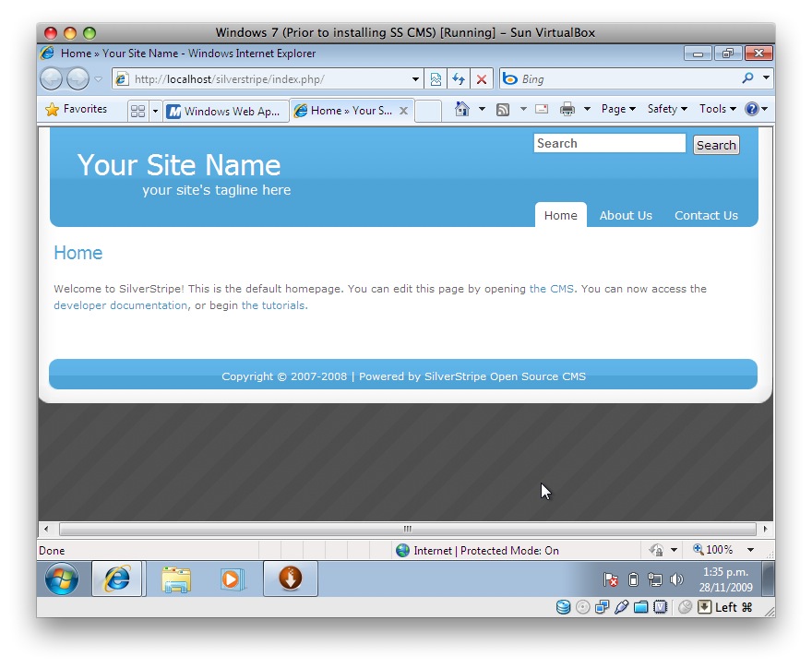This screenshot has height=668, width=812.
Task: Click the IE Home toolbar icon
Action: click(x=461, y=109)
